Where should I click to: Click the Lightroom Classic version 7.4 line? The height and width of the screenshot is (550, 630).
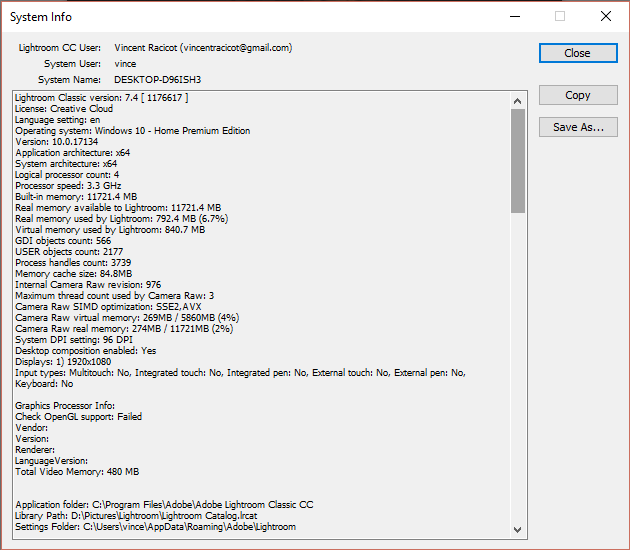coord(101,98)
